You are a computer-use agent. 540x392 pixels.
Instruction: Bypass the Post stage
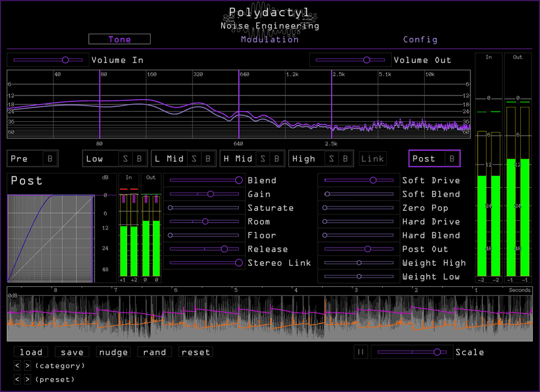tap(451, 158)
